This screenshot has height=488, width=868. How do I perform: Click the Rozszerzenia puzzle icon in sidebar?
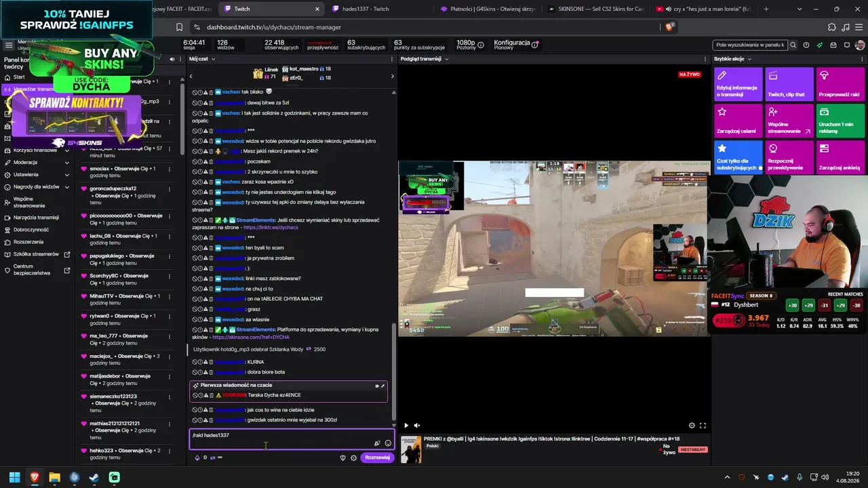7,242
